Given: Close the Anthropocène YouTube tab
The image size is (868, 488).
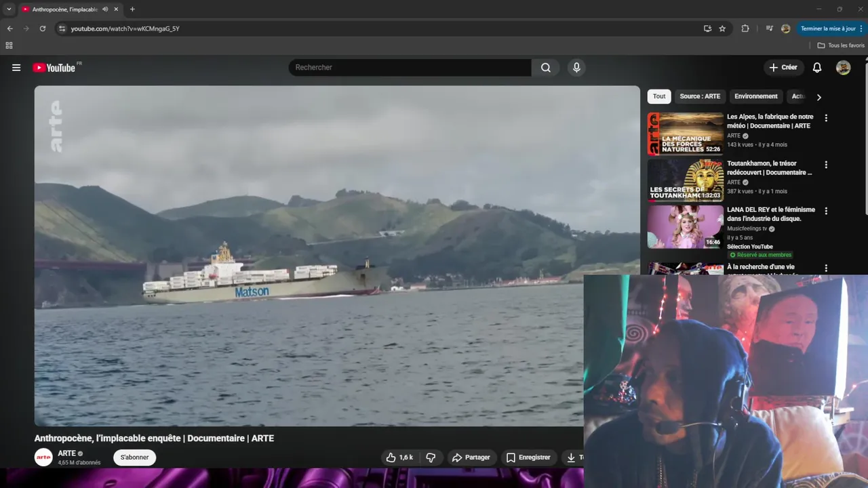Looking at the screenshot, I should 116,9.
